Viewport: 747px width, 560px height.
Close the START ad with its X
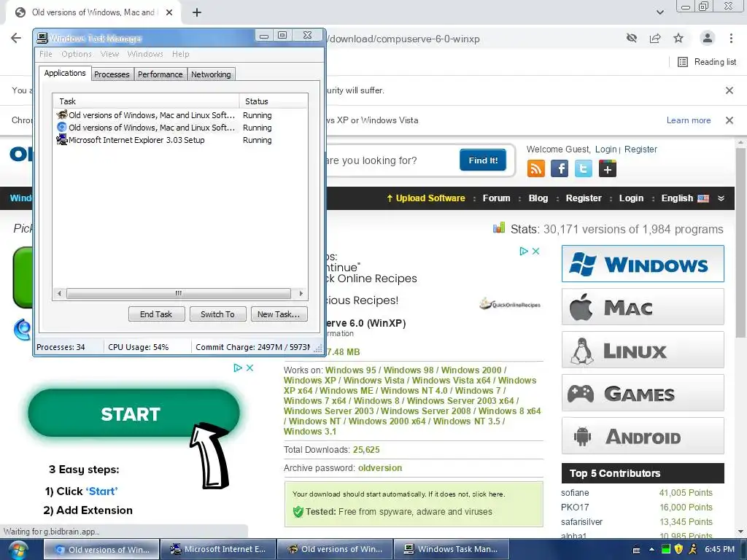249,367
